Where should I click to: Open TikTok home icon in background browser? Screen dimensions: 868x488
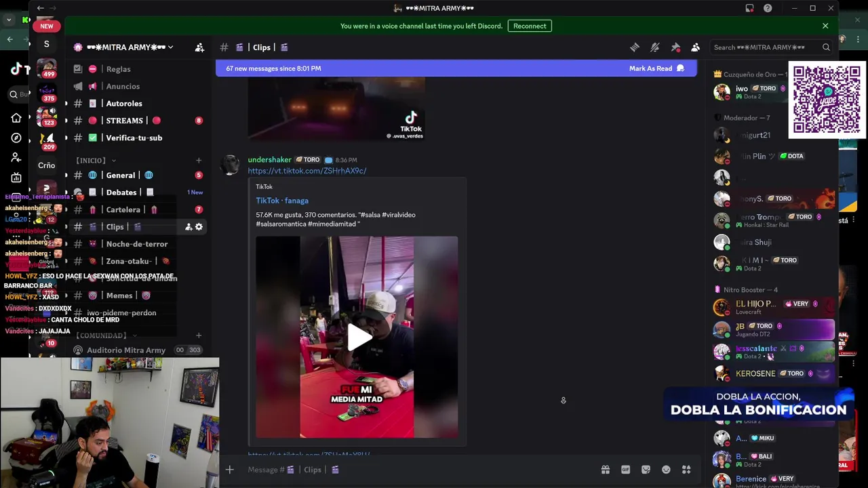(16, 118)
